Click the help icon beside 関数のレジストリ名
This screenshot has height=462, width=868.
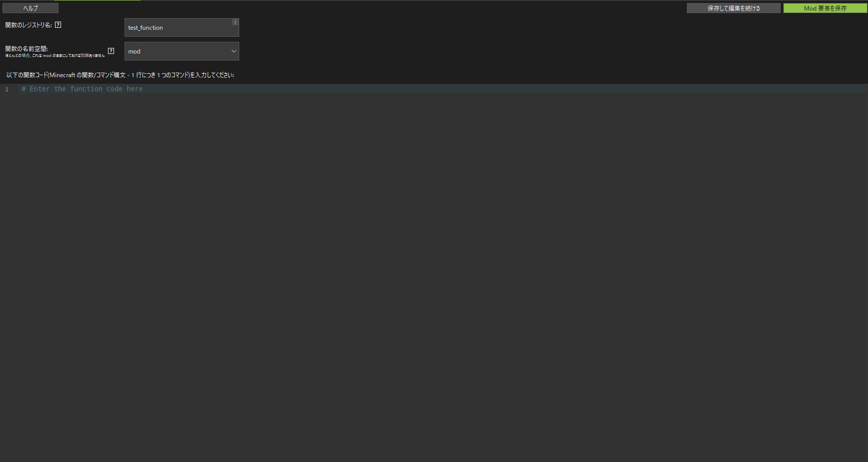click(x=58, y=25)
